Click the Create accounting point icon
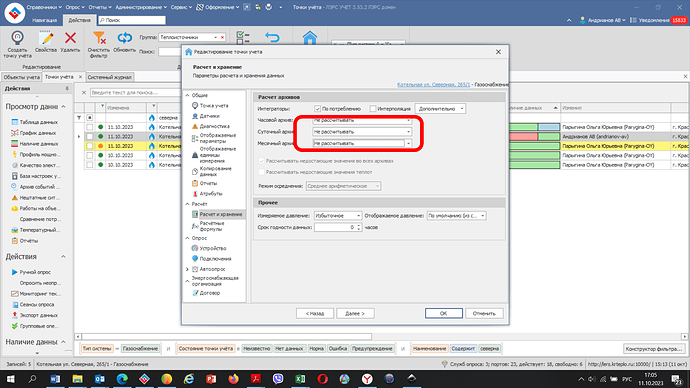 coord(17,38)
